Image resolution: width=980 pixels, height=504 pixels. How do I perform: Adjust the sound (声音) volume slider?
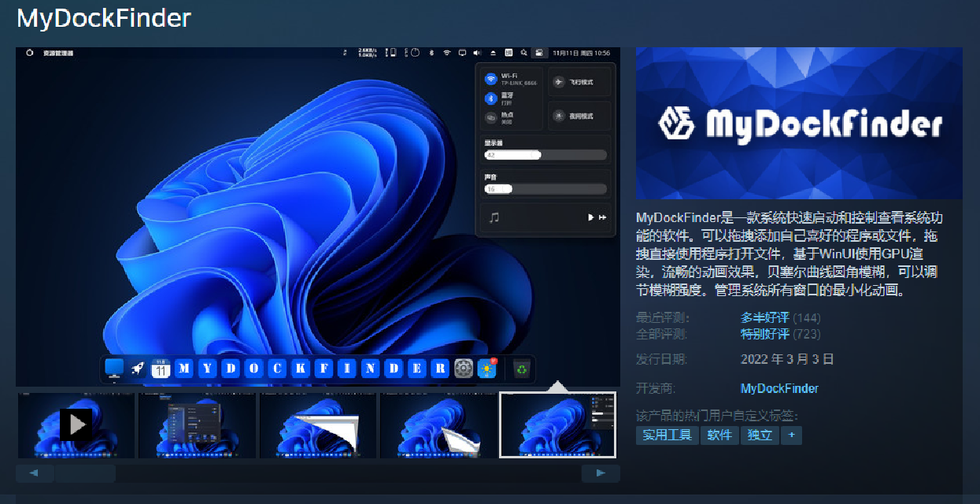coord(545,189)
